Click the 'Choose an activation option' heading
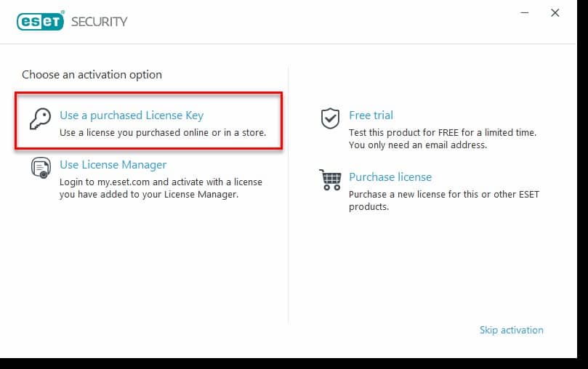Image resolution: width=588 pixels, height=369 pixels. 92,74
